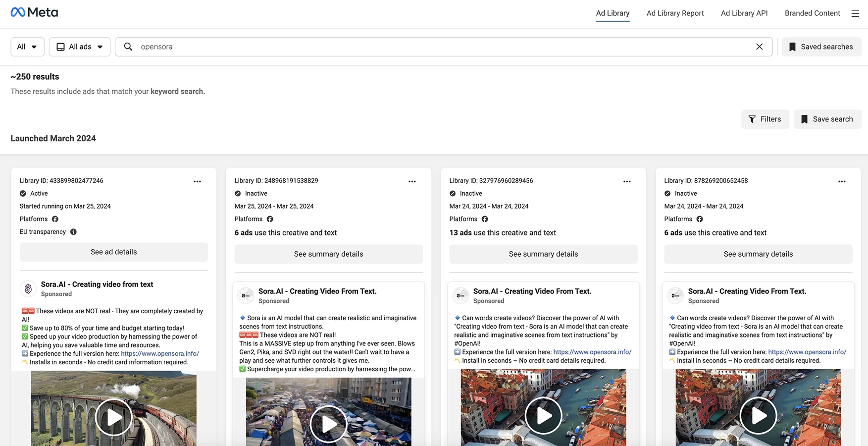Click the 'EU transparency' label
The image size is (868, 446).
43,232
